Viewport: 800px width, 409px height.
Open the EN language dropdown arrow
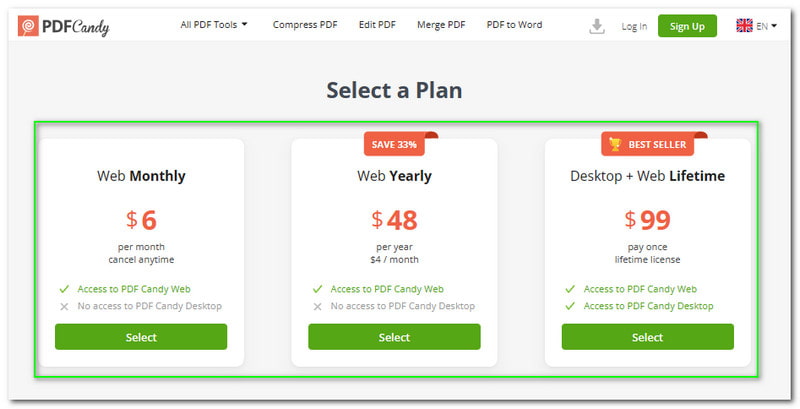[774, 25]
